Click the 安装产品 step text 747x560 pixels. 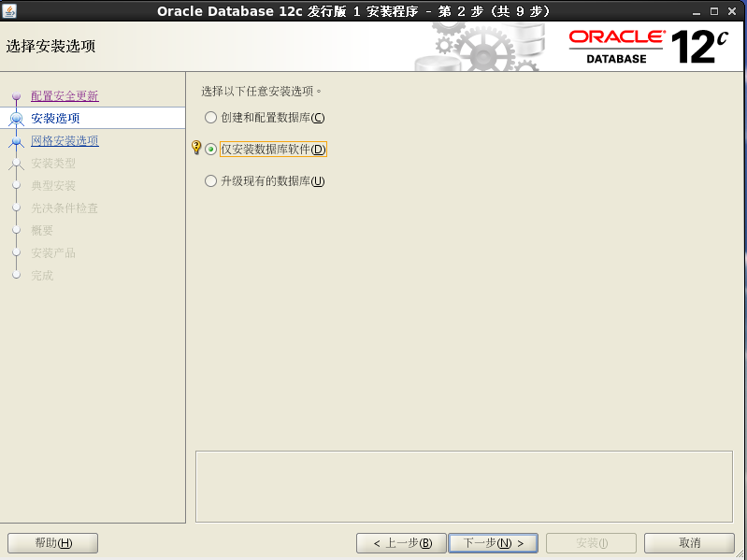[x=53, y=252]
